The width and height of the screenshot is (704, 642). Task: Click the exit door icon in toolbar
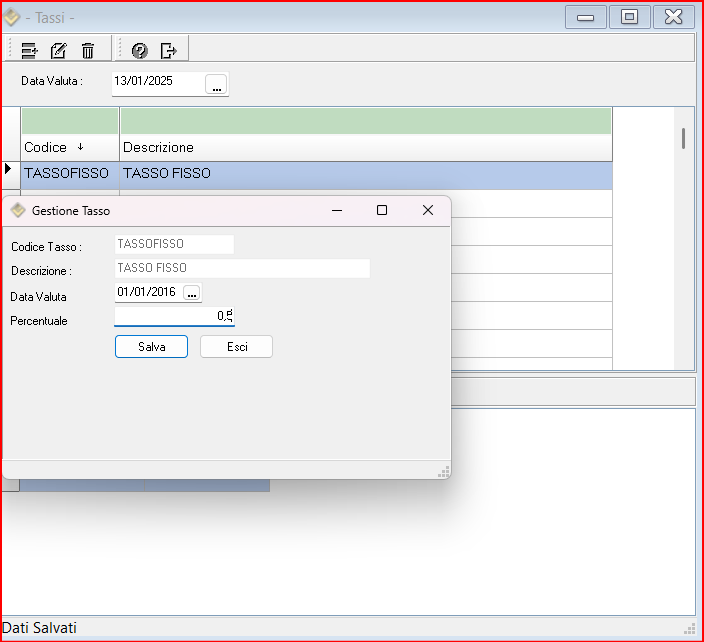168,50
